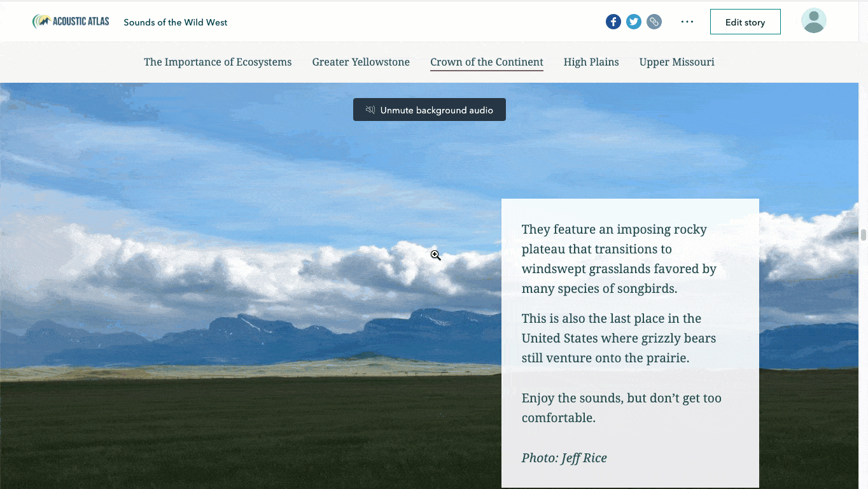The width and height of the screenshot is (868, 489).
Task: Share story on Facebook
Action: pos(613,22)
